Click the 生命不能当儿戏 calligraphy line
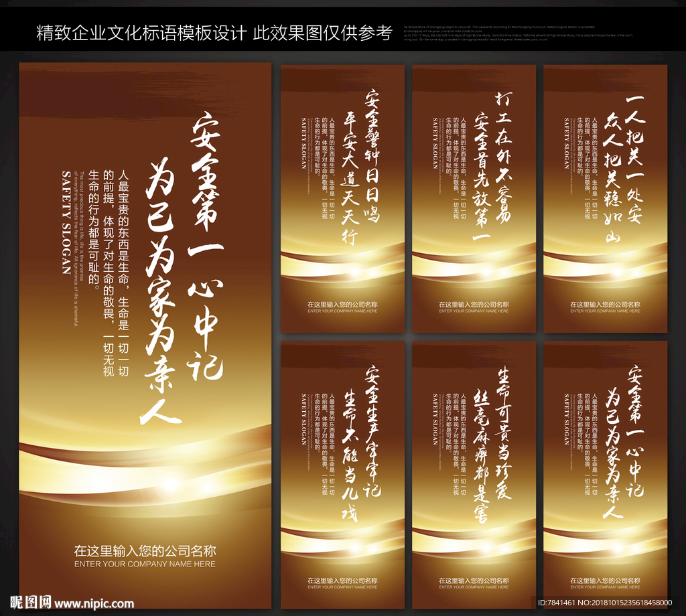Image resolution: width=686 pixels, height=616 pixels. tap(350, 456)
